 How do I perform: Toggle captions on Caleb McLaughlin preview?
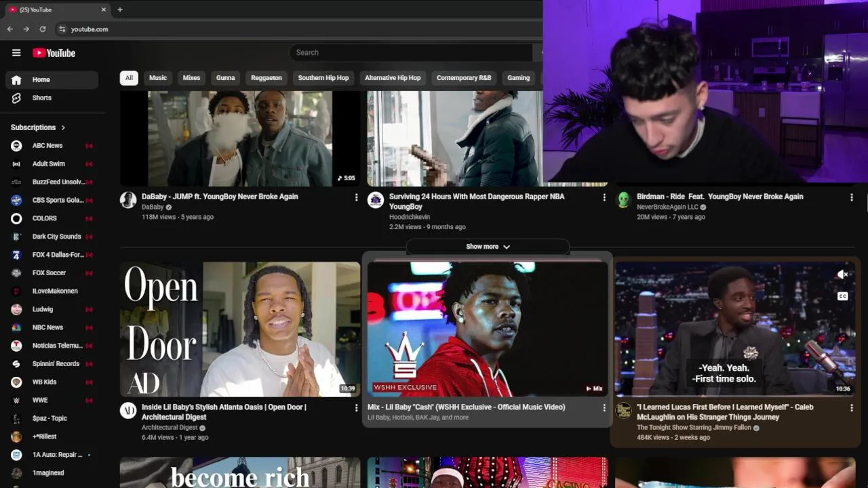click(x=842, y=296)
